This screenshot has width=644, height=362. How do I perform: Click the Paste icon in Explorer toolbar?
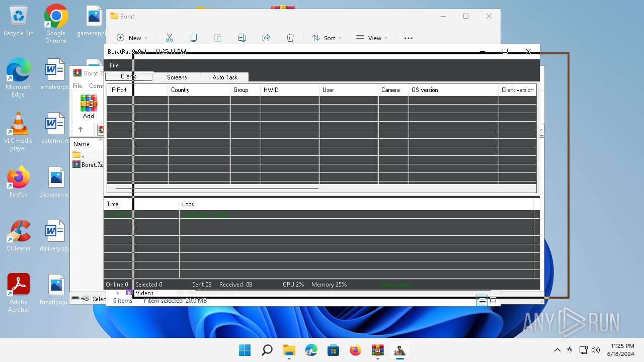tap(218, 38)
